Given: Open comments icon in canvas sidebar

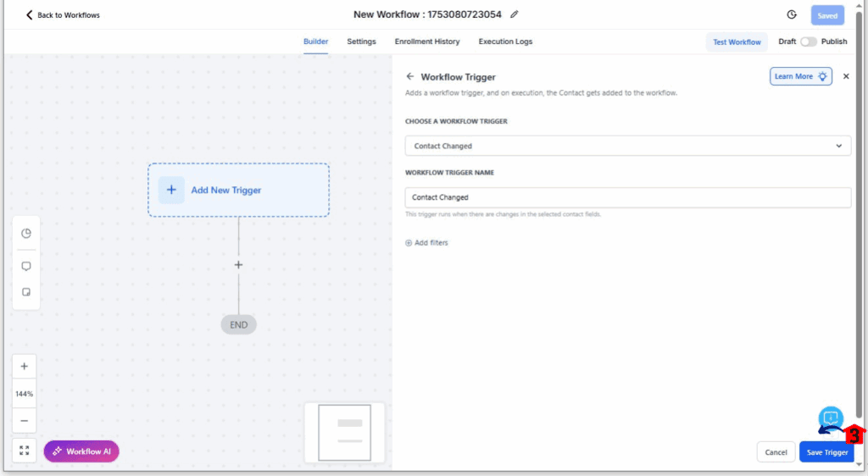Looking at the screenshot, I should (x=26, y=267).
